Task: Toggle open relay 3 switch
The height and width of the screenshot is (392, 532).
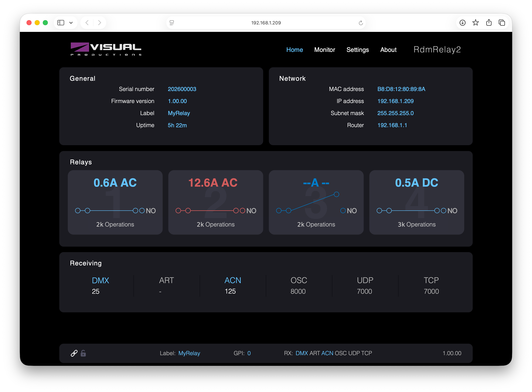Action: tap(316, 202)
